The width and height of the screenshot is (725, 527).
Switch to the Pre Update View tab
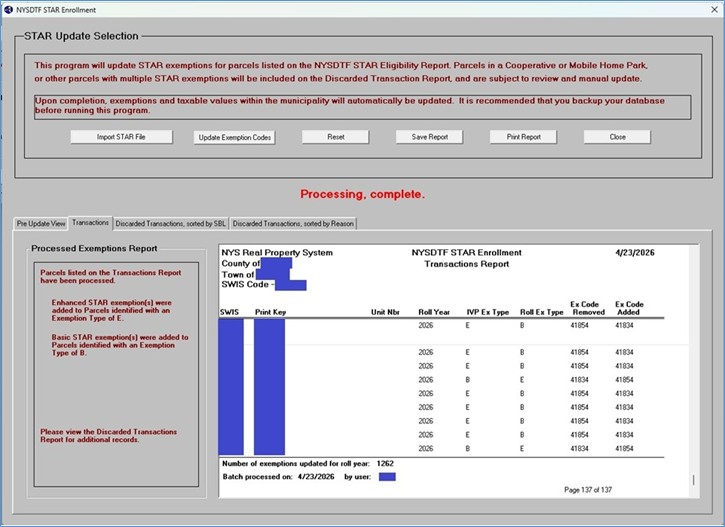(41, 224)
